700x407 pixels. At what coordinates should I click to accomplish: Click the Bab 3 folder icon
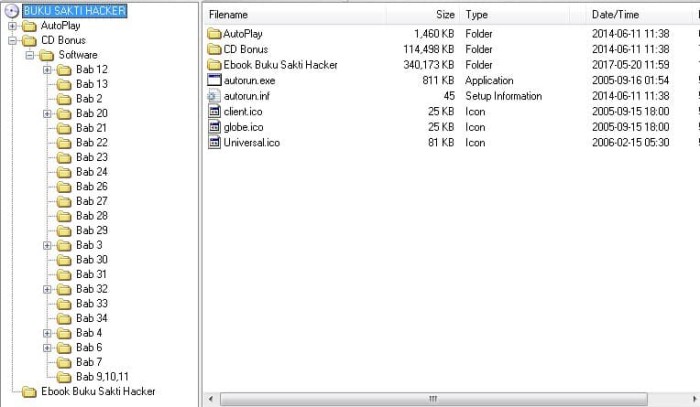coord(64,245)
